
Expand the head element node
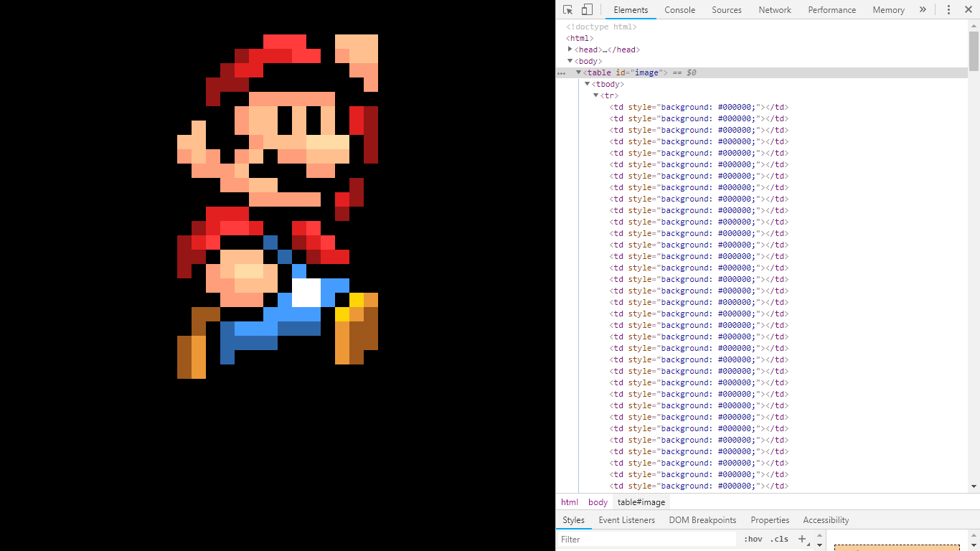tap(570, 50)
